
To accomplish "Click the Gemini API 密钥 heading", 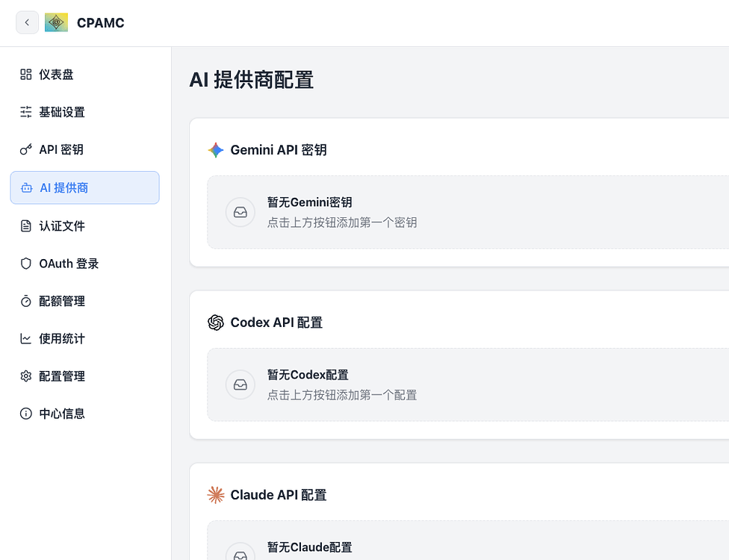I will coord(279,150).
